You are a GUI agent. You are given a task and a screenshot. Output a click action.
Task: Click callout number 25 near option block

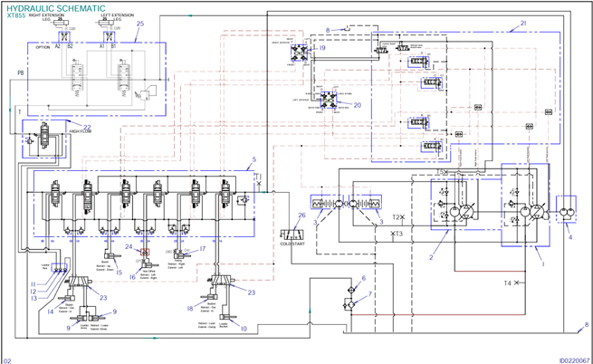pyautogui.click(x=139, y=24)
